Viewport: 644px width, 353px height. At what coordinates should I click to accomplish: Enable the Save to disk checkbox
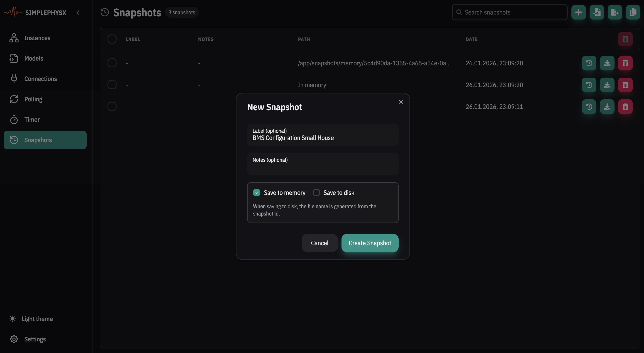tap(316, 193)
